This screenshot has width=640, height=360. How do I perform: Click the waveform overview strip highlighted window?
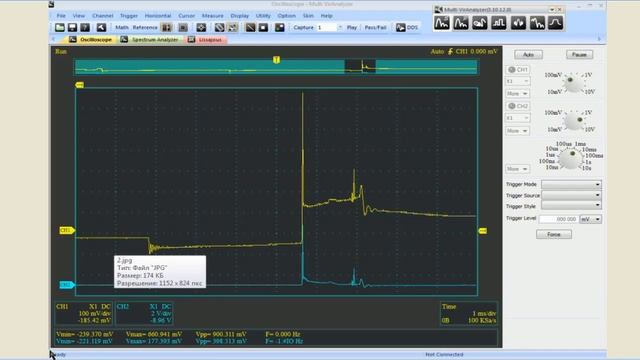[x=360, y=67]
